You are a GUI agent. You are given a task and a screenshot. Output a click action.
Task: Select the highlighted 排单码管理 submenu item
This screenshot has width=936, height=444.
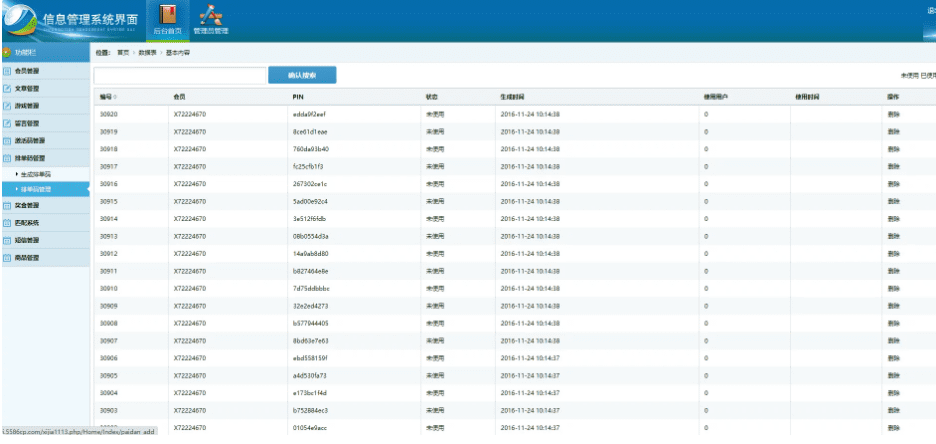pos(36,189)
